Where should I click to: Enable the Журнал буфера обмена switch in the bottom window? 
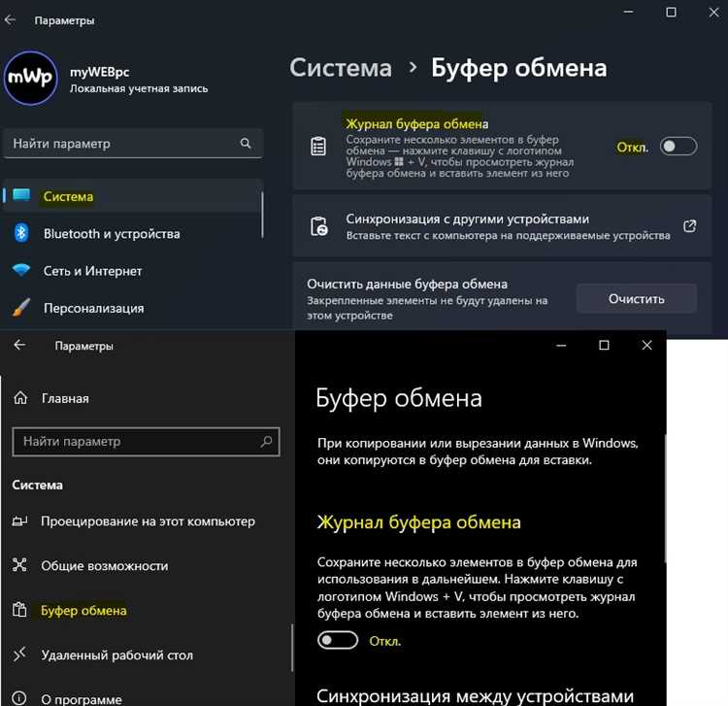pyautogui.click(x=338, y=640)
